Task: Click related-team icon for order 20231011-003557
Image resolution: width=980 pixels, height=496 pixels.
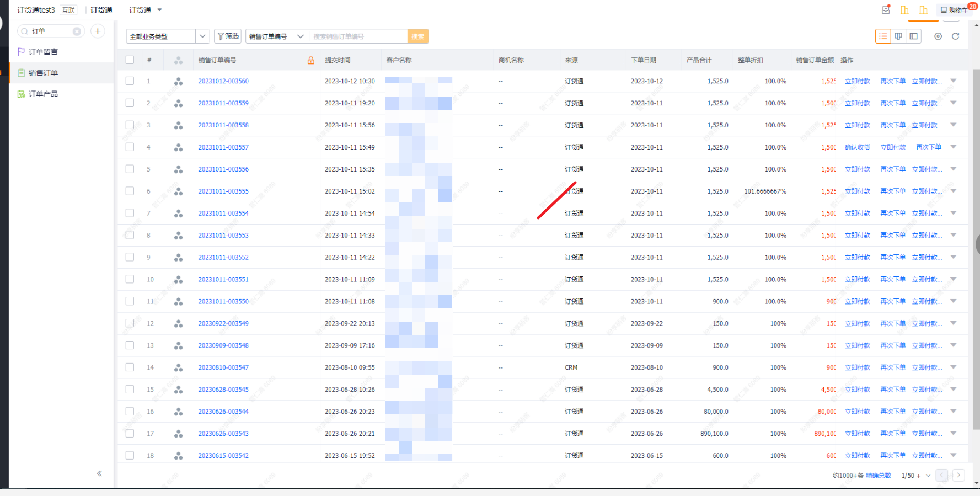Action: click(178, 147)
